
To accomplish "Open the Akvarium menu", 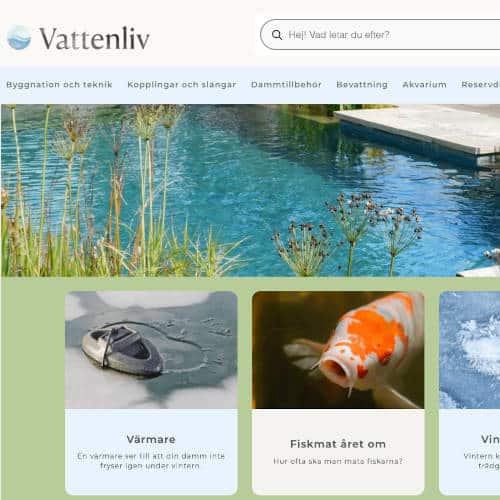I will [424, 85].
